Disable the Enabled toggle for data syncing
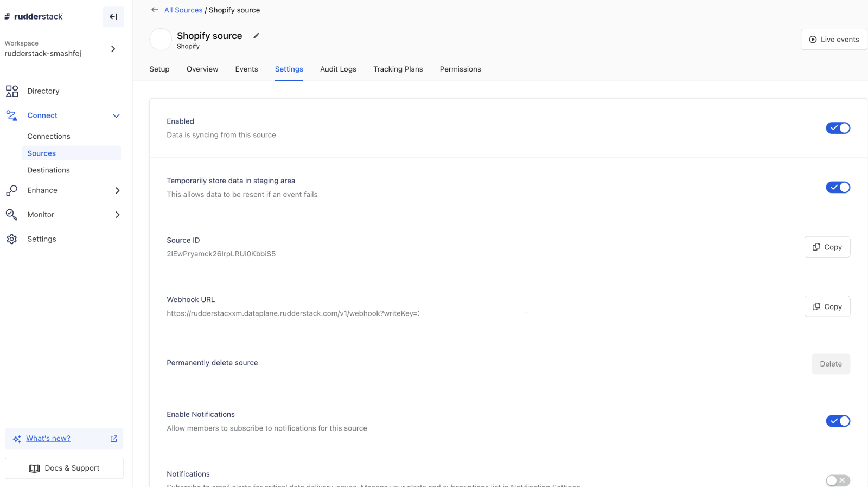This screenshot has width=868, height=488. click(838, 128)
